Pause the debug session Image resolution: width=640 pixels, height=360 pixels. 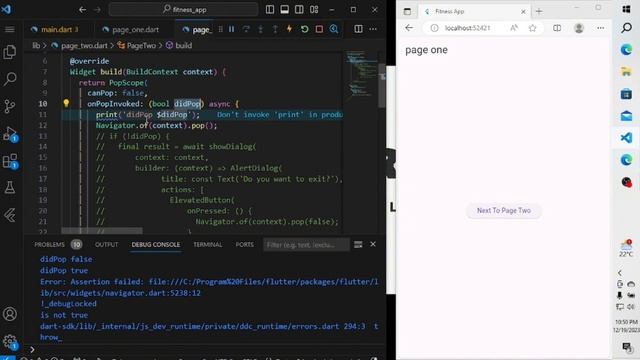pyautogui.click(x=231, y=29)
